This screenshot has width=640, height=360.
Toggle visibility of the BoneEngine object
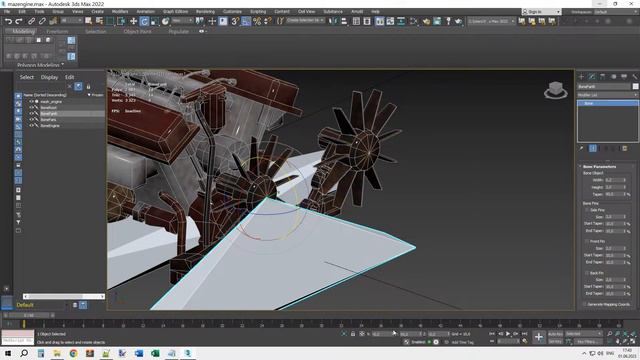(31, 126)
